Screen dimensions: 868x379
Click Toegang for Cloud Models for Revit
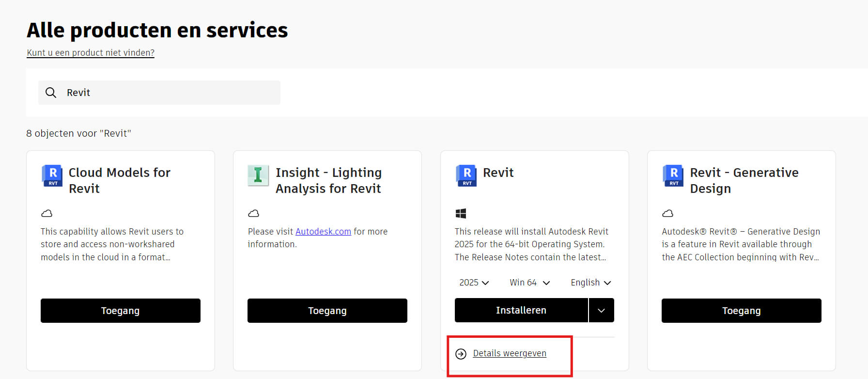[120, 311]
